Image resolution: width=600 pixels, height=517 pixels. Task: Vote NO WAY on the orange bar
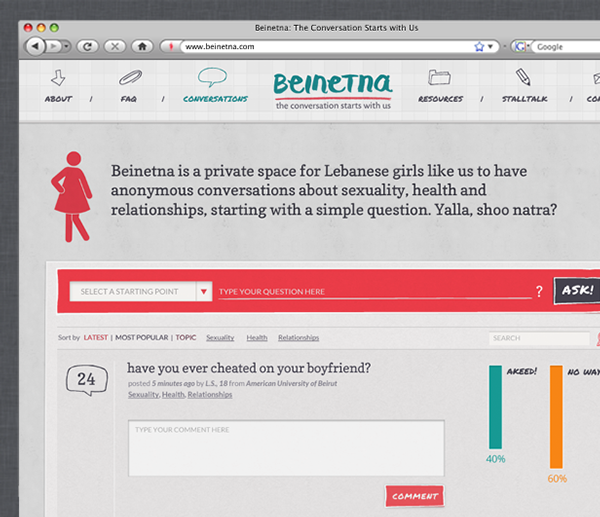(556, 417)
